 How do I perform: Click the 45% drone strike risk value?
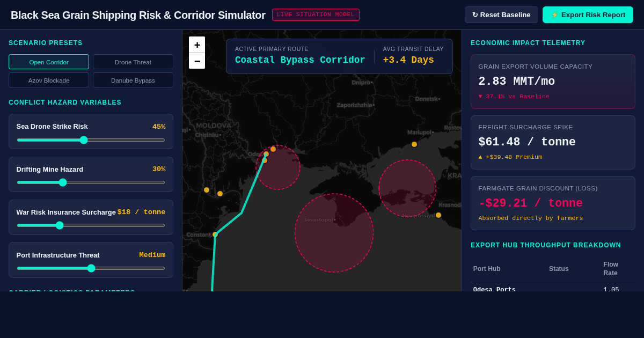(159, 127)
